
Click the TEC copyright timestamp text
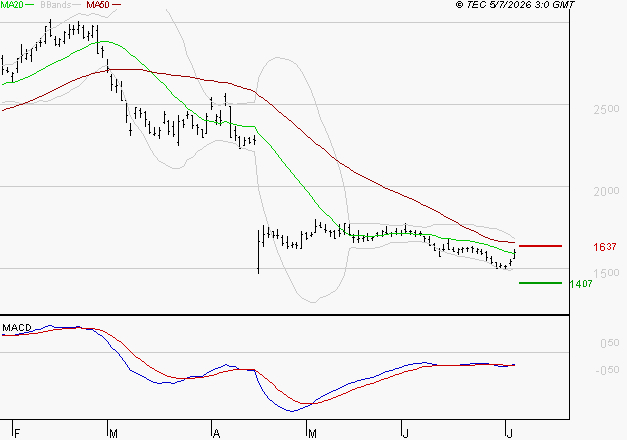(515, 5)
